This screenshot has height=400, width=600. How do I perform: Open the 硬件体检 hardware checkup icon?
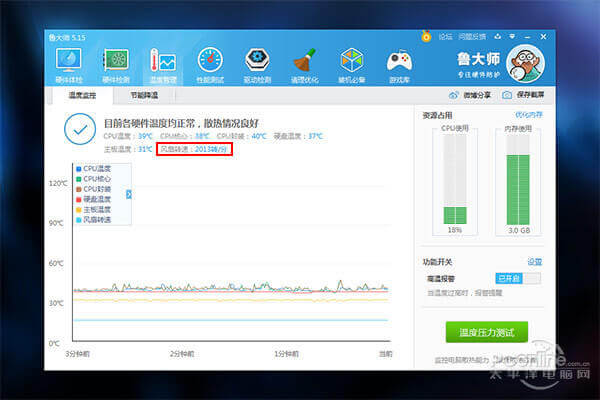coord(68,65)
